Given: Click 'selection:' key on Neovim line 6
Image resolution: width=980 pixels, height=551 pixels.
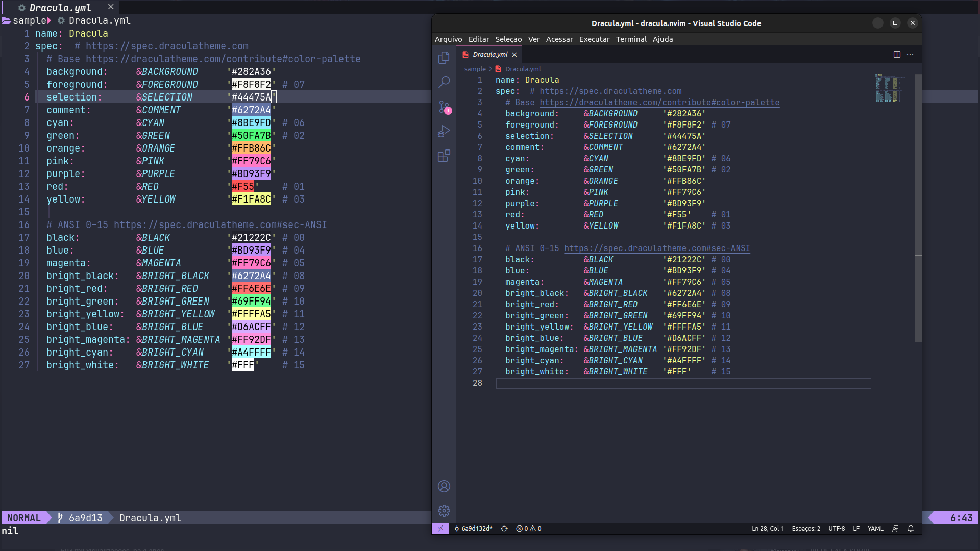Looking at the screenshot, I should pos(74,97).
